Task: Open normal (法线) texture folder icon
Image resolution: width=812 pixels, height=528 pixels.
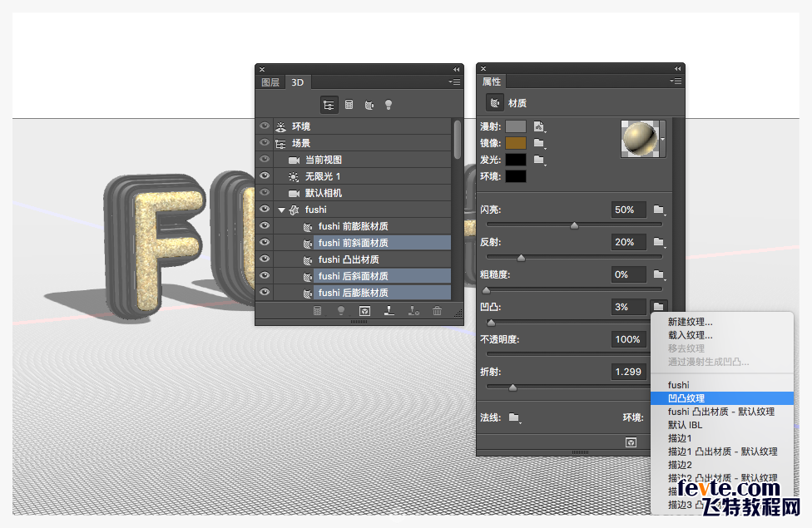Action: (513, 417)
